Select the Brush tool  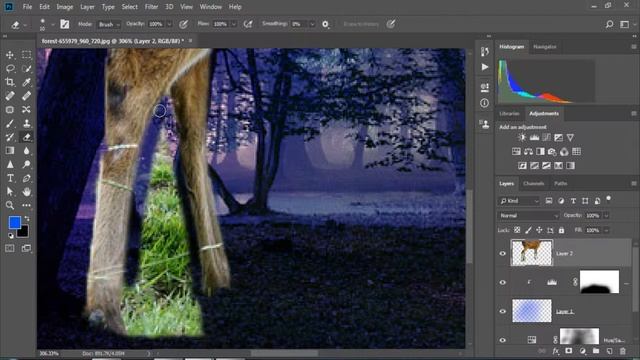click(10, 123)
